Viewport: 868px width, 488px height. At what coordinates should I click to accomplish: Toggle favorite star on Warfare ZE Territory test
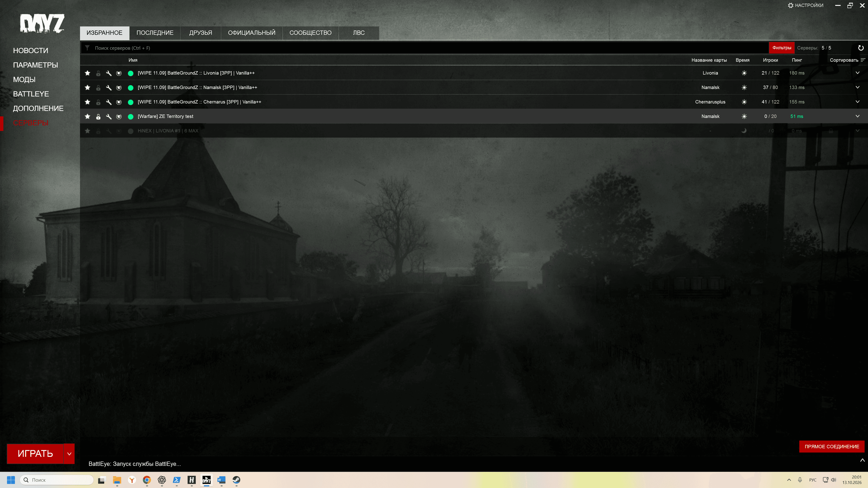(x=88, y=117)
